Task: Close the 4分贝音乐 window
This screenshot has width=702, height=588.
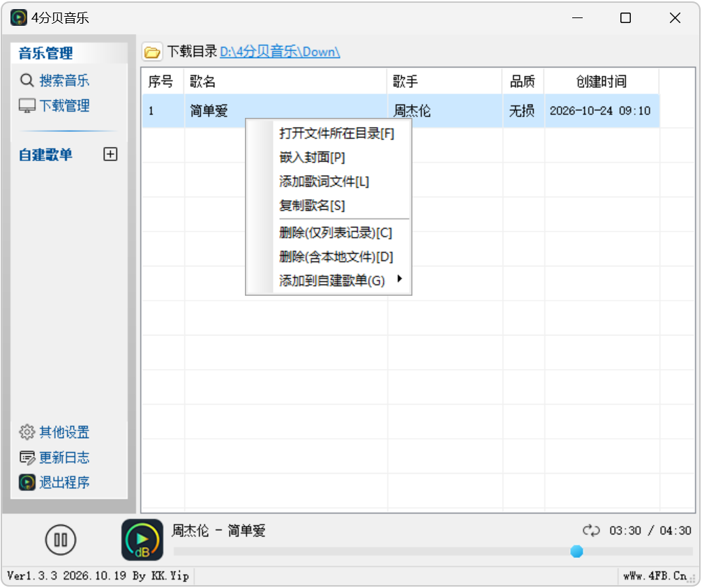Action: (675, 18)
